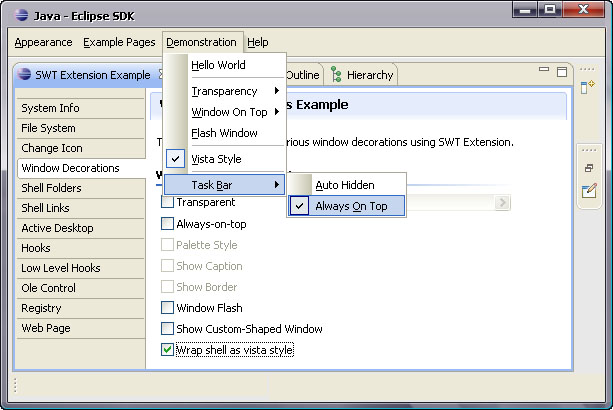Select Shell Links in the sidebar
Viewport: 613px width, 410px height.
pos(81,208)
